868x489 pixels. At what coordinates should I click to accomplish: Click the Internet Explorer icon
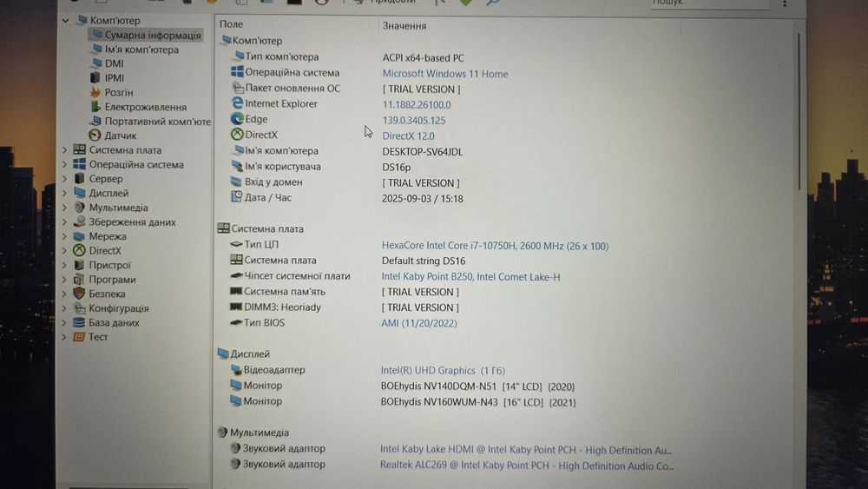[237, 103]
